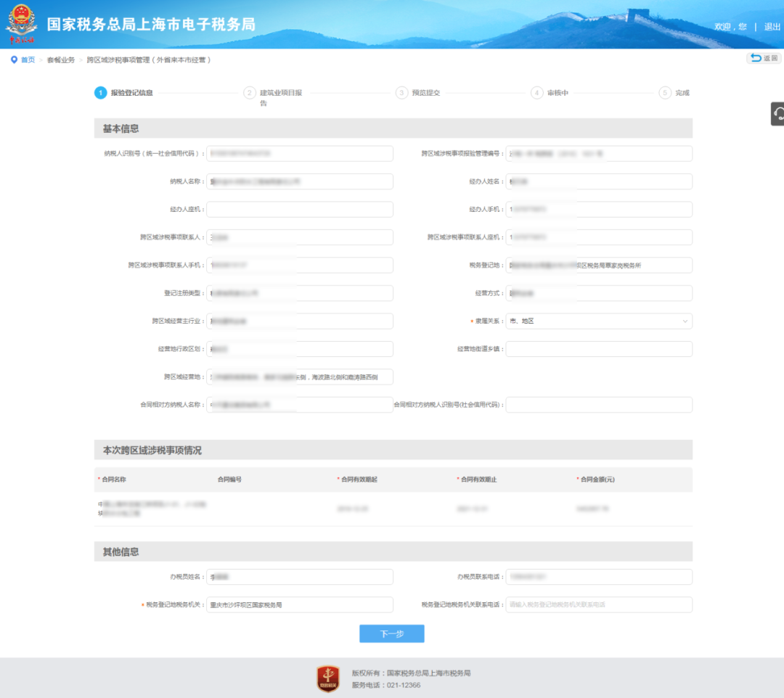Click the 跨区域涉税事项联系人 field

pyautogui.click(x=300, y=237)
